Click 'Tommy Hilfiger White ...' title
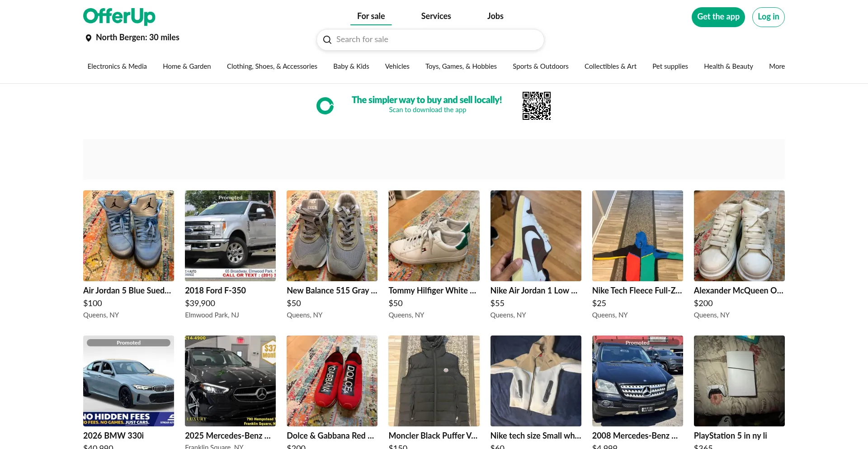 [x=432, y=291]
